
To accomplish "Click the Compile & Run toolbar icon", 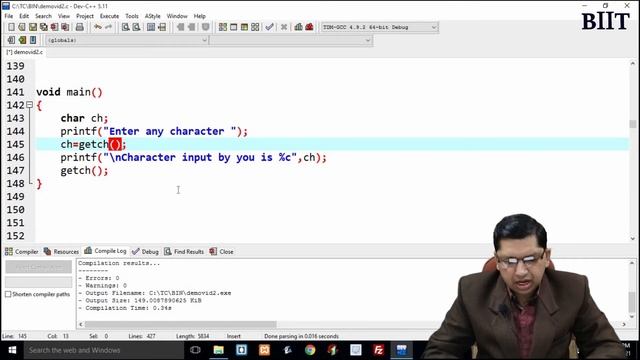I will [x=244, y=27].
